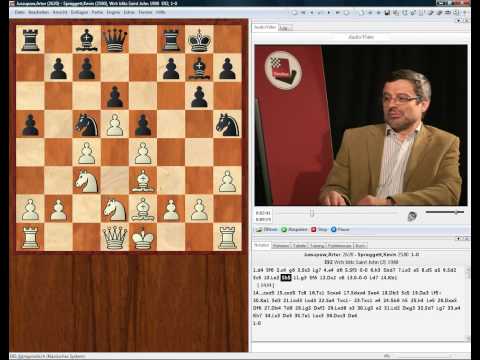Select the white bishop on e3
The height and width of the screenshot is (360, 480).
143,181
